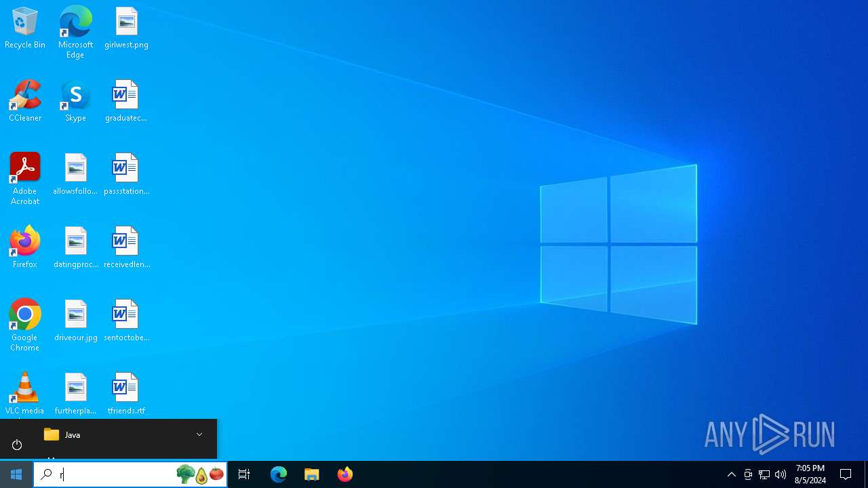Open Task View from the taskbar
Screen dimensions: 868x488
pos(244,474)
